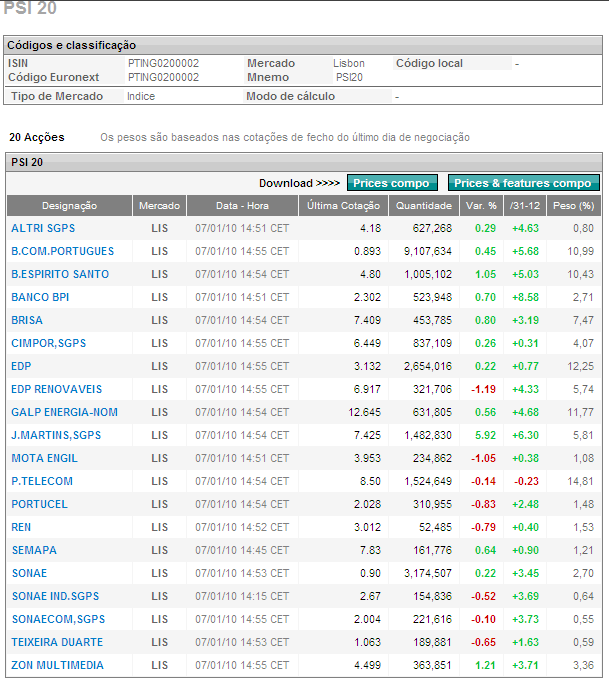Open the REN stock link

pos(21,527)
